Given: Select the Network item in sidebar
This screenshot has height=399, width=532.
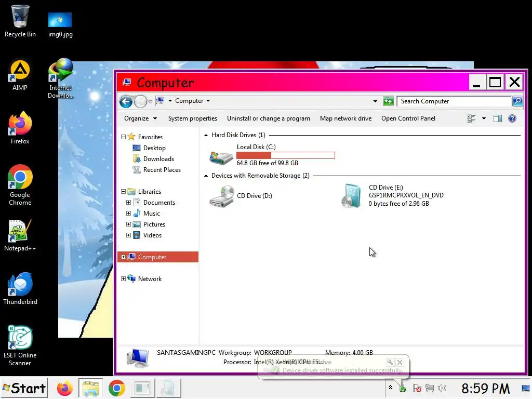Looking at the screenshot, I should (x=150, y=279).
